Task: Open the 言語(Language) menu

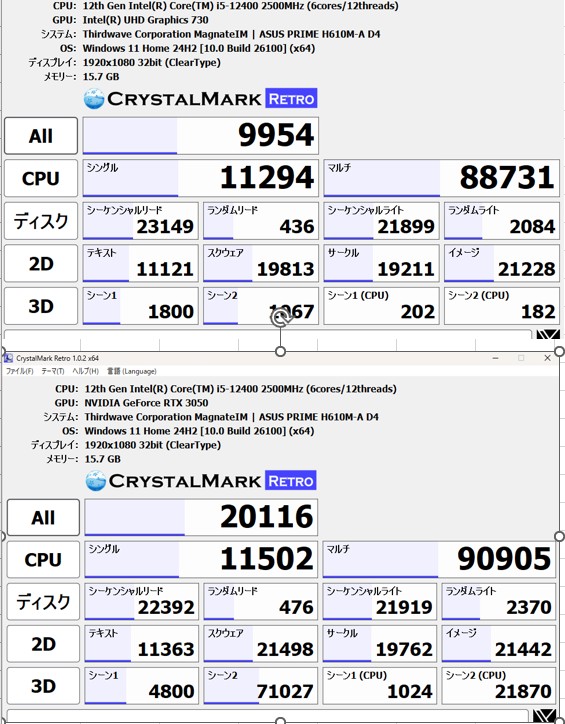Action: 132,371
